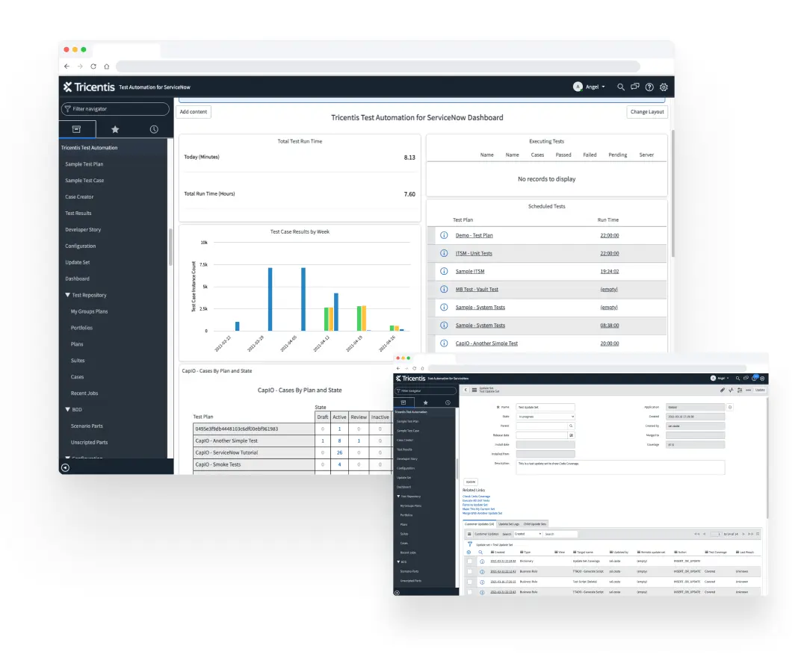Image resolution: width=807 pixels, height=672 pixels.
Task: Open the Sample ITSM scheduled test link
Action: (470, 272)
